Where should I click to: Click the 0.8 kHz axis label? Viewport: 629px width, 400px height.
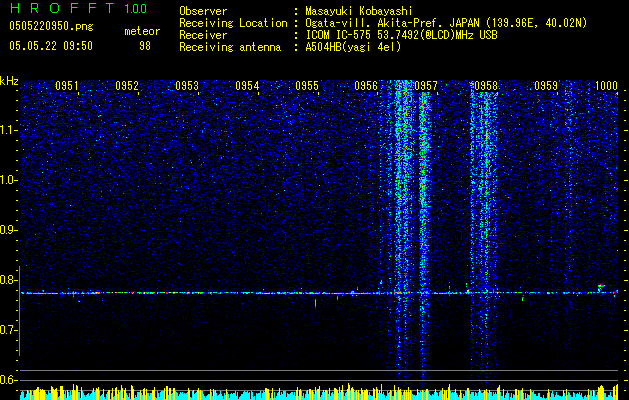tap(8, 280)
